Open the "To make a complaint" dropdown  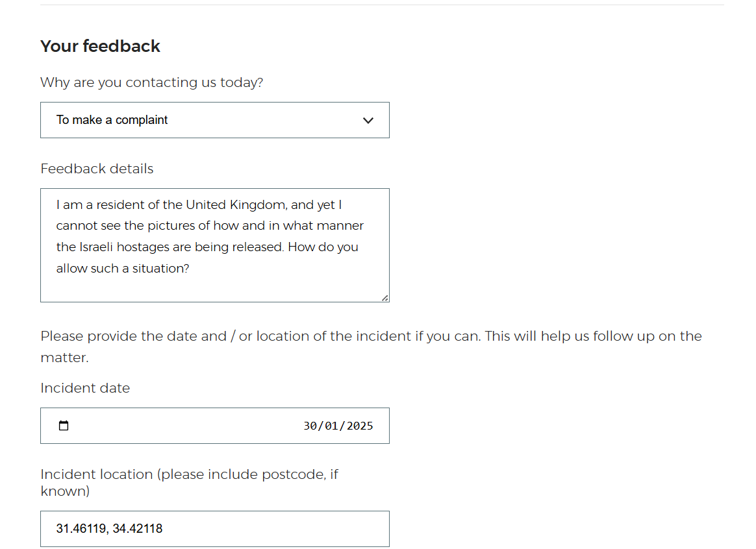[x=214, y=120]
